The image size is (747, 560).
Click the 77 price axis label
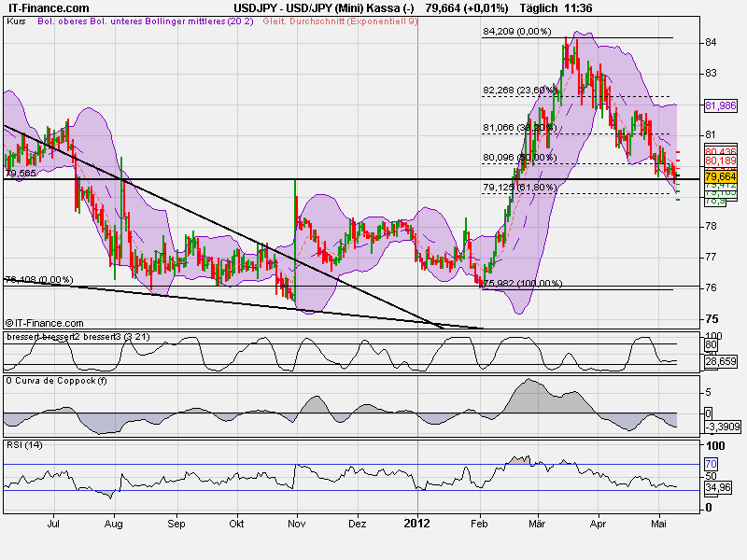[x=711, y=258]
